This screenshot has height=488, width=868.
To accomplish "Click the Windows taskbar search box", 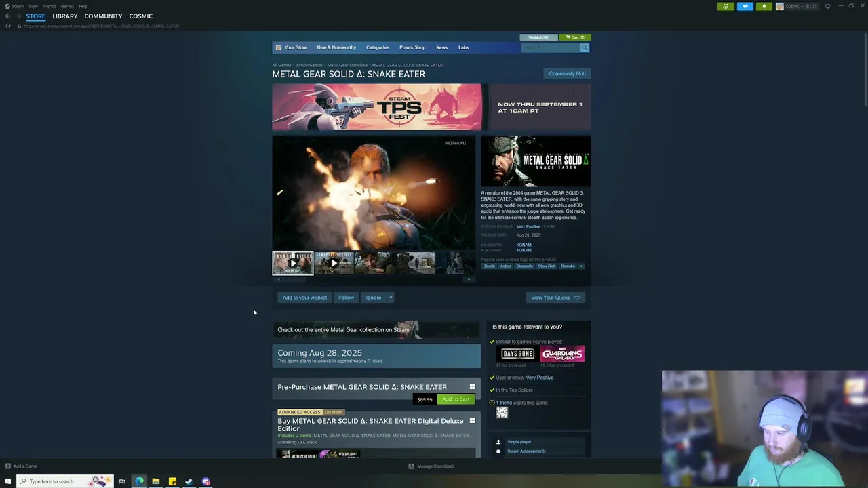I will (65, 481).
